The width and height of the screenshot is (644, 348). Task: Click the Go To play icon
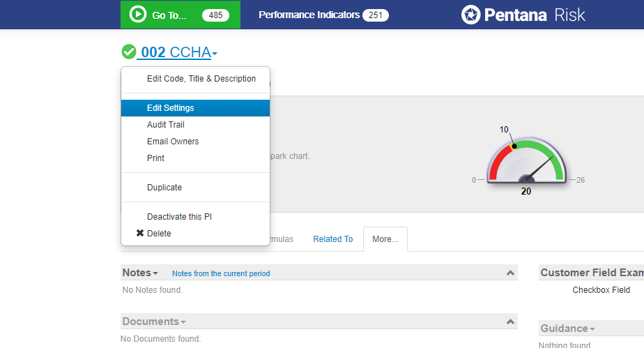click(137, 15)
